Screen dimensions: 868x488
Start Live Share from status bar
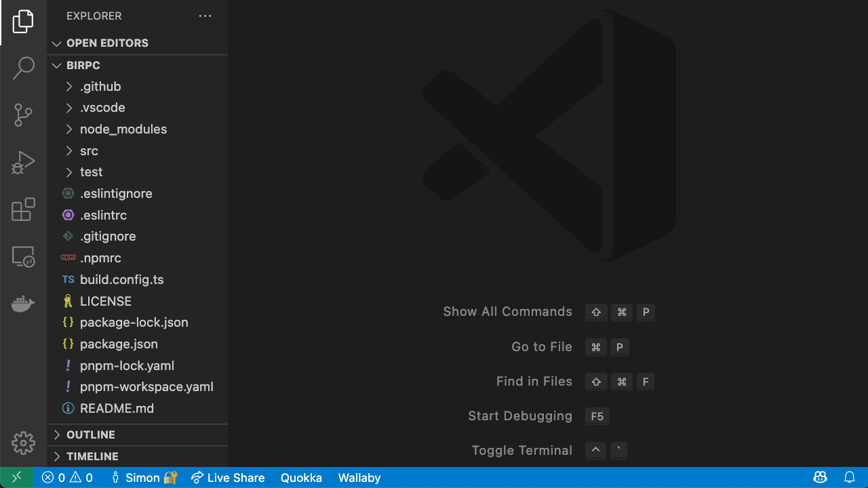(x=228, y=478)
